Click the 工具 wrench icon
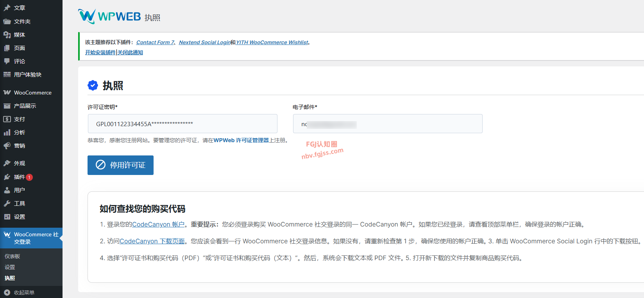 point(7,203)
